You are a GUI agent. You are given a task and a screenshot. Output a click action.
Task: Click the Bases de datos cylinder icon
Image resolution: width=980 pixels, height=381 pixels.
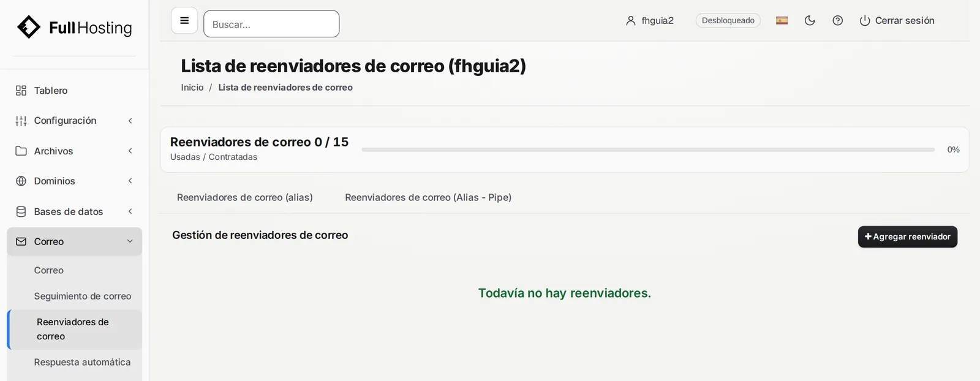click(21, 211)
